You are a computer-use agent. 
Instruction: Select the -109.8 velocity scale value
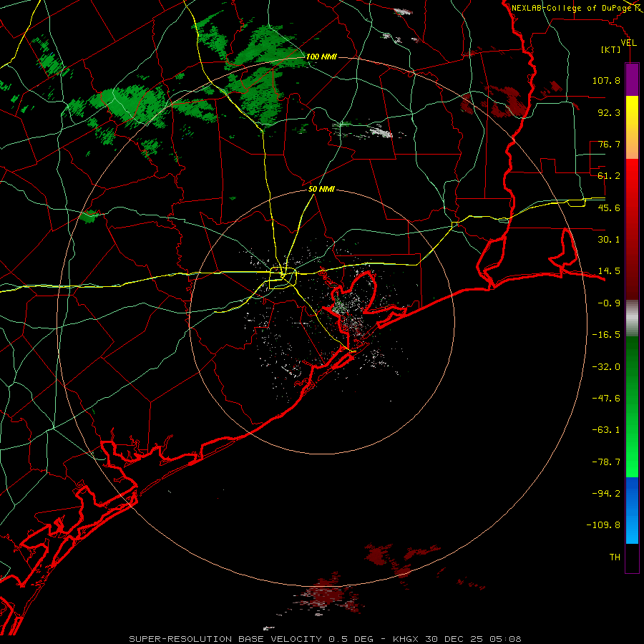tap(603, 525)
